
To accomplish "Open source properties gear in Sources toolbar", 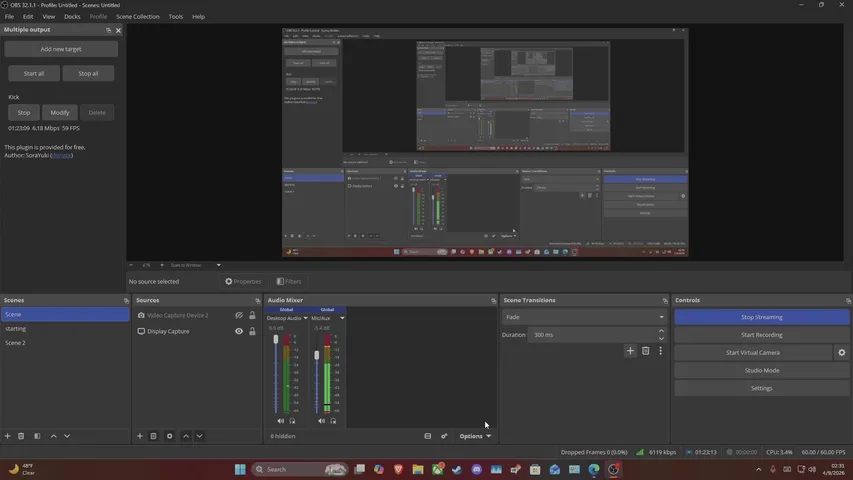I will tap(170, 436).
